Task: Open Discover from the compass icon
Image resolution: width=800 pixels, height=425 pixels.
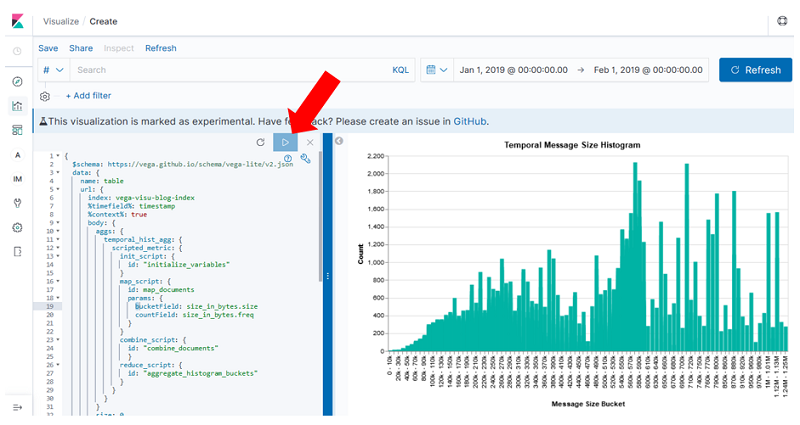Action: [17, 81]
